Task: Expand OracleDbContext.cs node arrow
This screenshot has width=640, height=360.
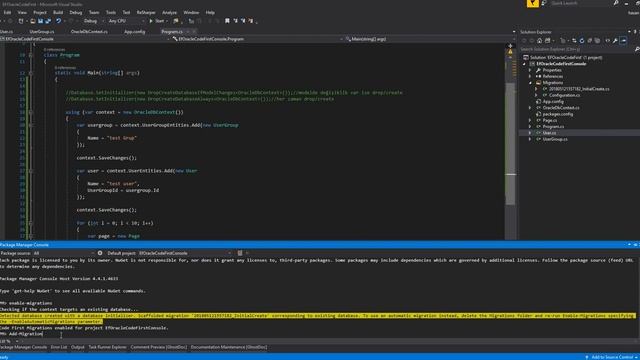Action: click(x=530, y=108)
